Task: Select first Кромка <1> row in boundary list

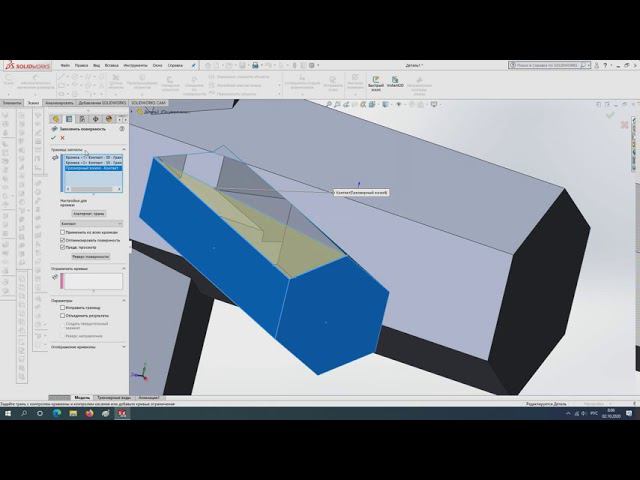Action: [x=93, y=157]
